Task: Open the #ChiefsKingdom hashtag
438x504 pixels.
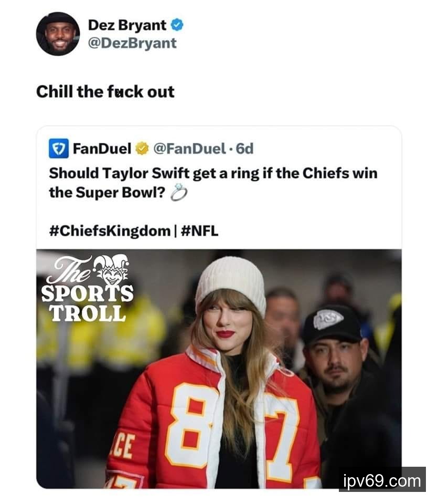Action: [109, 230]
